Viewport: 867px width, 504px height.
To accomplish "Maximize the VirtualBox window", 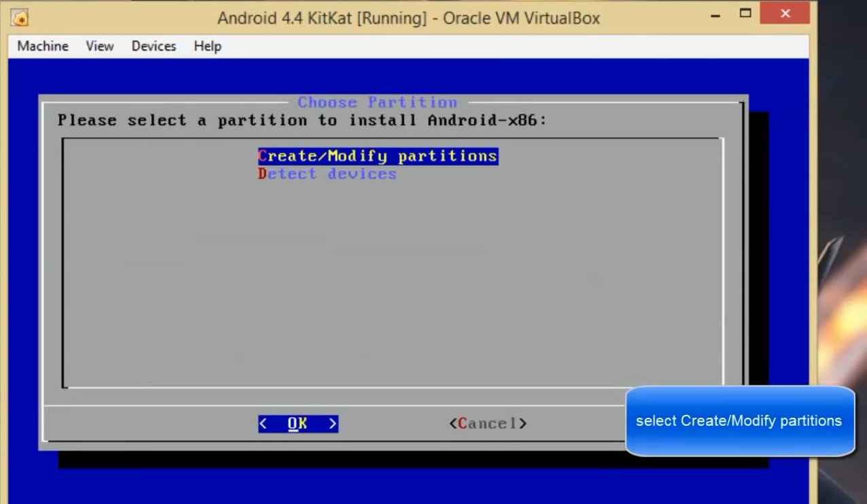I will pyautogui.click(x=745, y=14).
